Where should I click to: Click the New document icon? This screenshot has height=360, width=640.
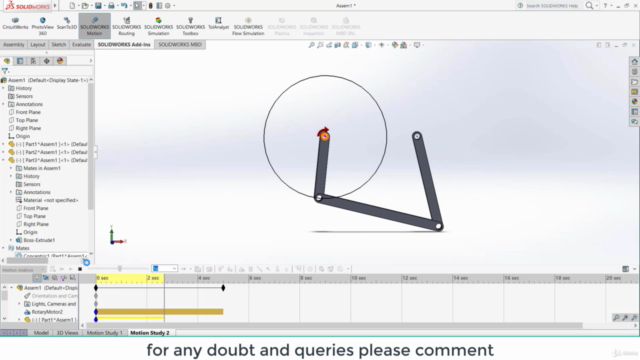[72, 6]
